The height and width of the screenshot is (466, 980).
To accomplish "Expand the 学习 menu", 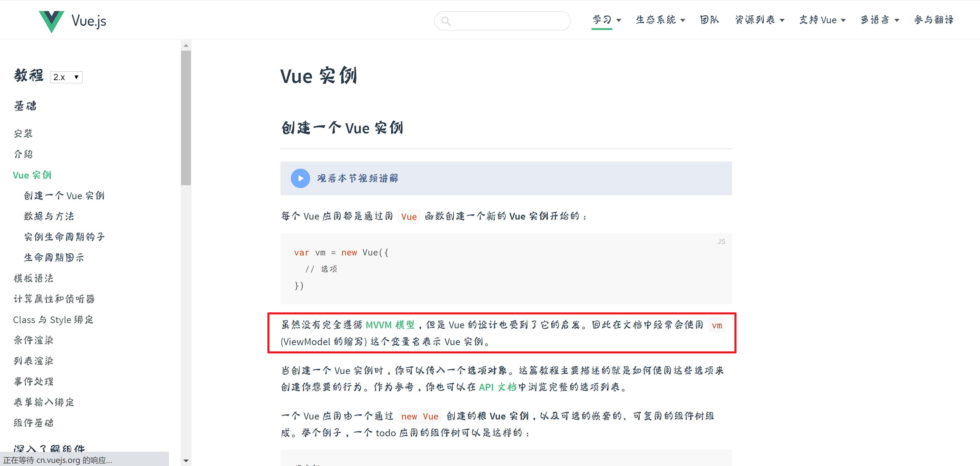I will [606, 20].
